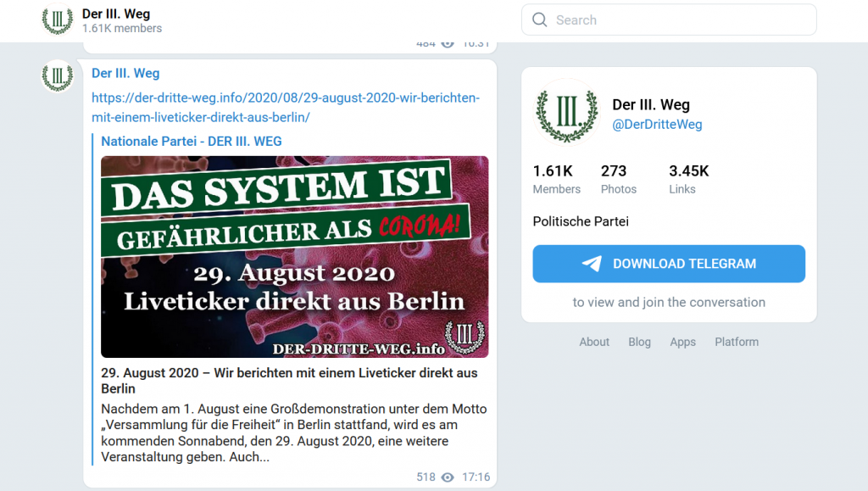
Task: Open the Blog footer link
Action: (639, 342)
